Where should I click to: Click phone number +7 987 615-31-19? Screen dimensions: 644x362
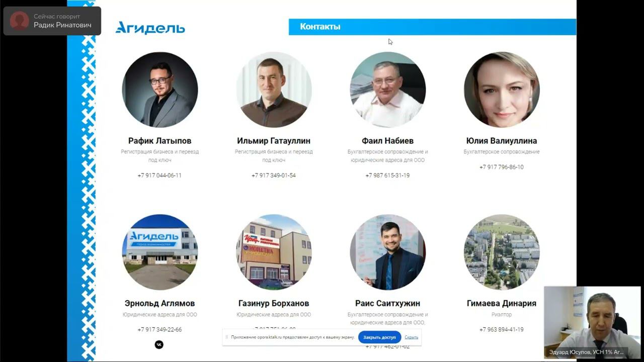click(x=387, y=175)
